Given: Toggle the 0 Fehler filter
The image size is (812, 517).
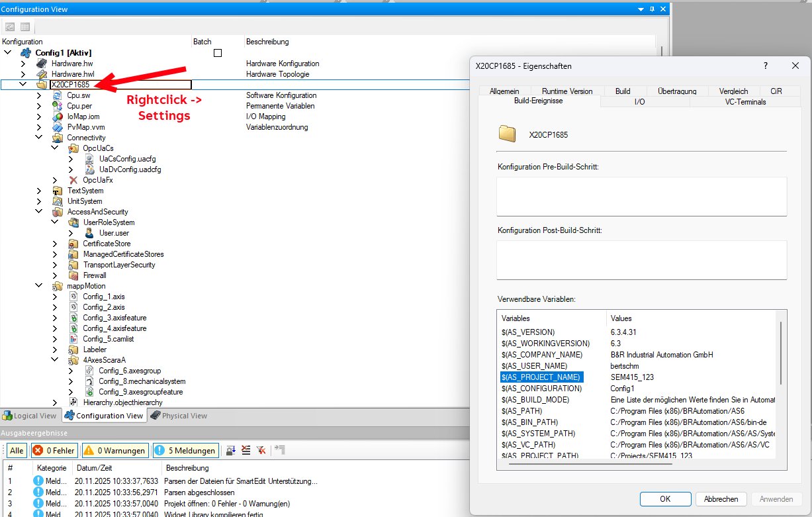Looking at the screenshot, I should (54, 451).
